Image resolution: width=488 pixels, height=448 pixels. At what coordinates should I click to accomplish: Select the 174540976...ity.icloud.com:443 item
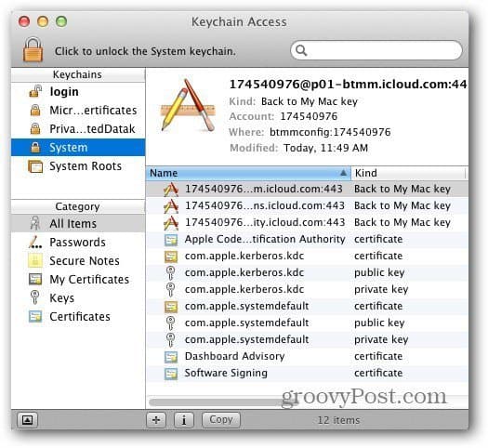coord(307,222)
